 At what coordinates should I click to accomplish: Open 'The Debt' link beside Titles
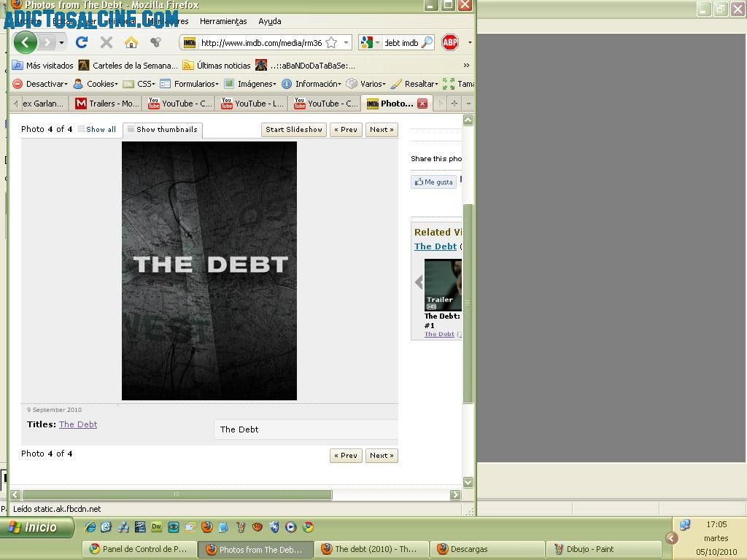pos(78,424)
